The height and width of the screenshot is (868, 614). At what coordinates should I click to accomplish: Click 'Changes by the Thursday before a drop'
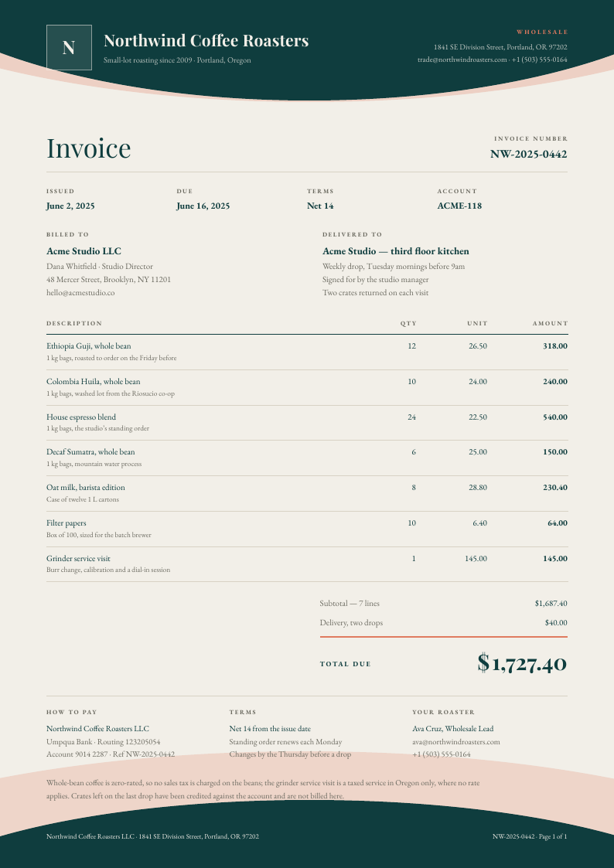point(290,754)
